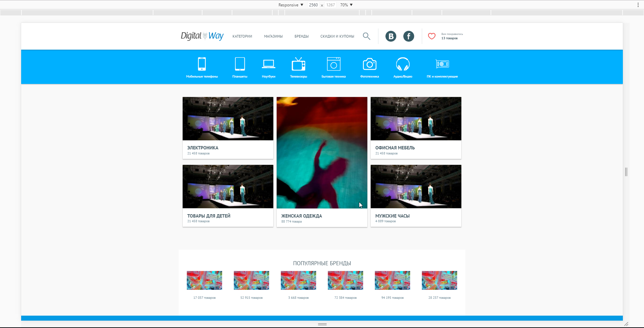Click the Mobile phones category icon
This screenshot has height=328, width=644.
pyautogui.click(x=202, y=64)
